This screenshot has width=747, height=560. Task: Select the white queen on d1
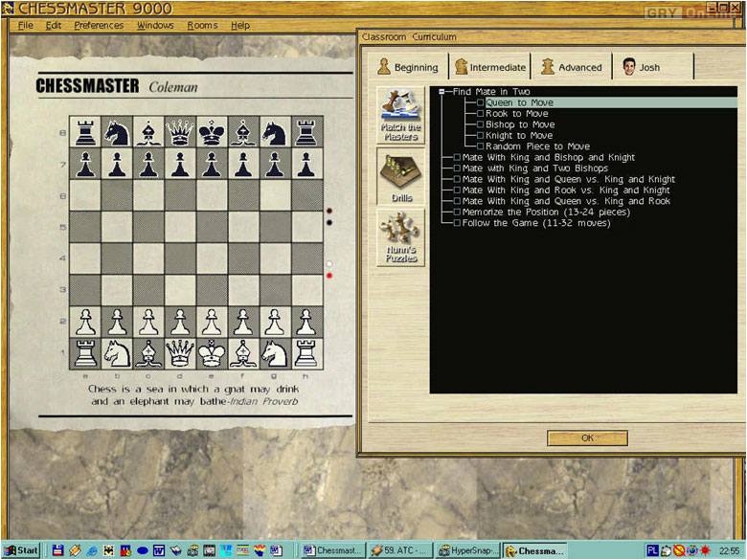pyautogui.click(x=180, y=354)
